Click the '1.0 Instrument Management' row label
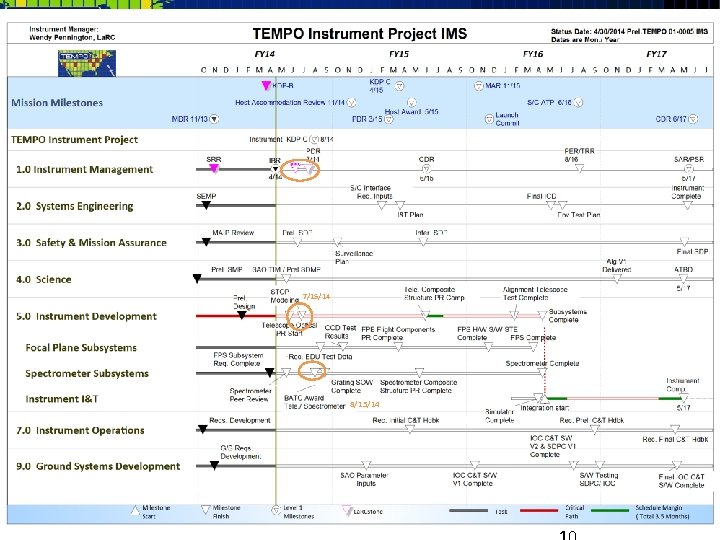720x540 pixels. click(84, 169)
